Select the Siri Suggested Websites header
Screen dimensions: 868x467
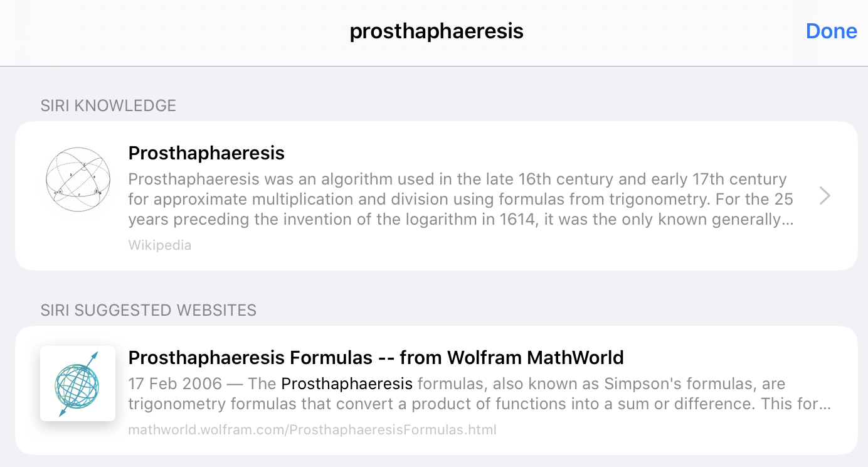pos(149,310)
